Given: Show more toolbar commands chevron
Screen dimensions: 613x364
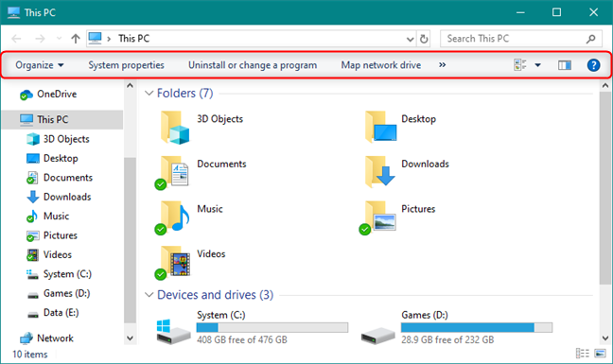Looking at the screenshot, I should point(442,65).
